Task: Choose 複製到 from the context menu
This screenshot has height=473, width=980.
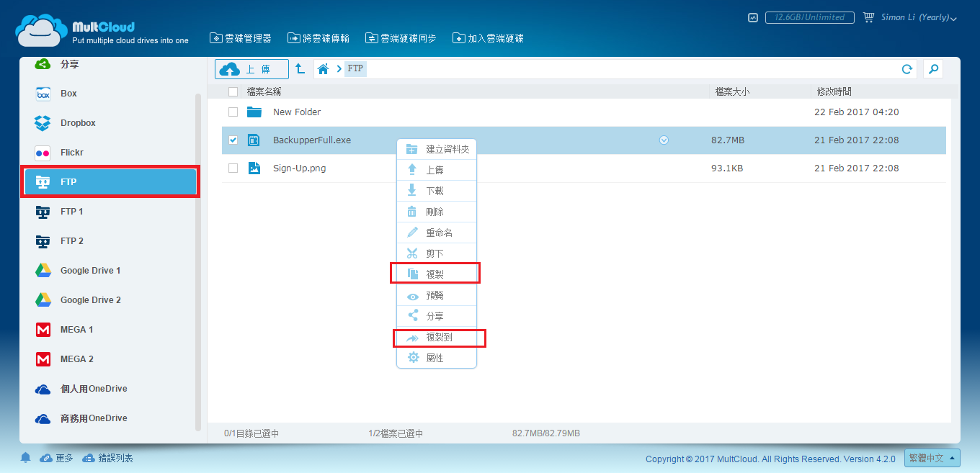Action: point(439,337)
